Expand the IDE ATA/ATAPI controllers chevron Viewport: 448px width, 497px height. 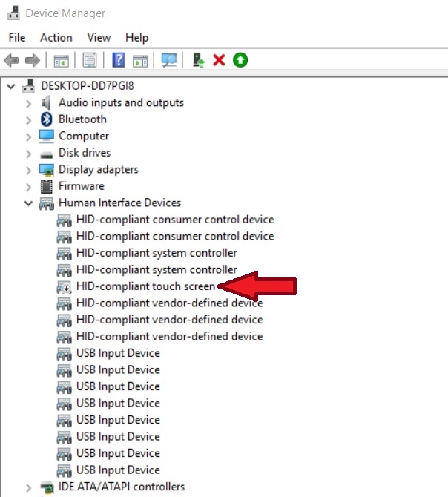click(28, 487)
